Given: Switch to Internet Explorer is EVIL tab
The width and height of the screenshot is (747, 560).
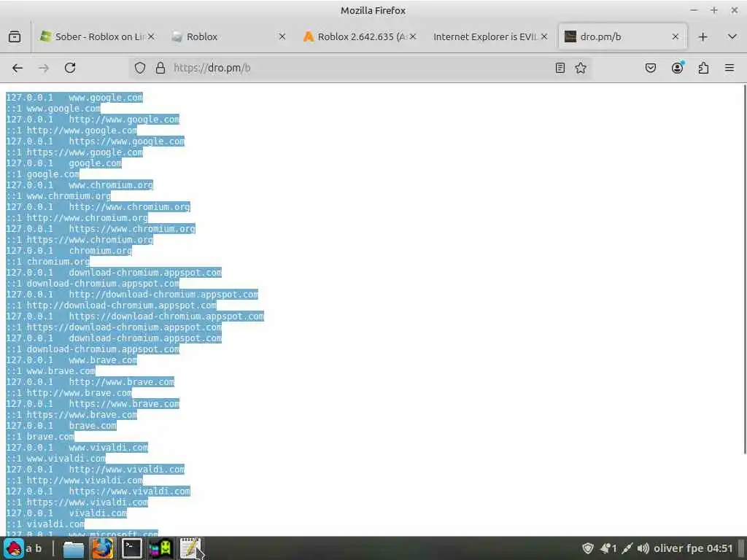Looking at the screenshot, I should click(x=485, y=36).
